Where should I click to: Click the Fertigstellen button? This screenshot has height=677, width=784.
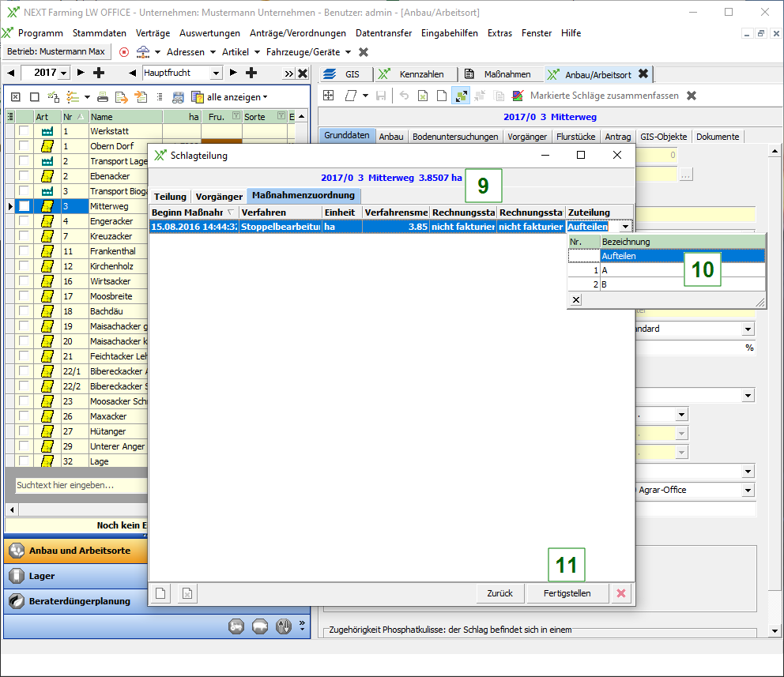(x=567, y=593)
